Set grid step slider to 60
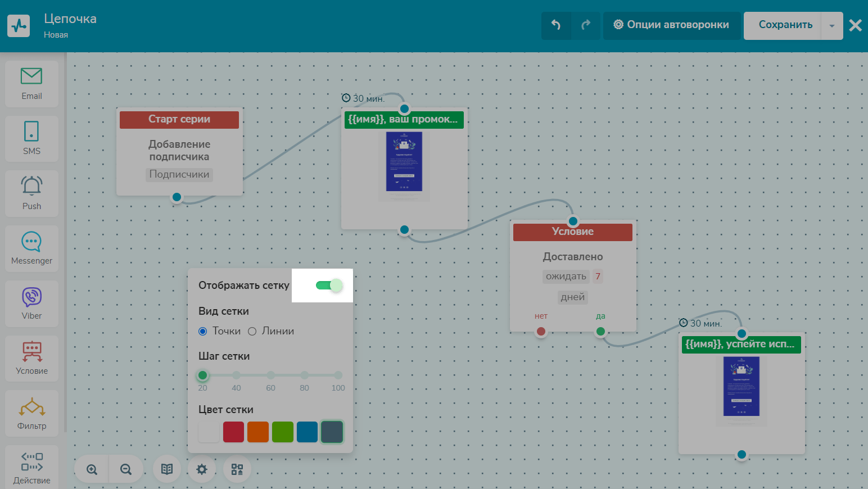The height and width of the screenshot is (489, 868). point(271,375)
